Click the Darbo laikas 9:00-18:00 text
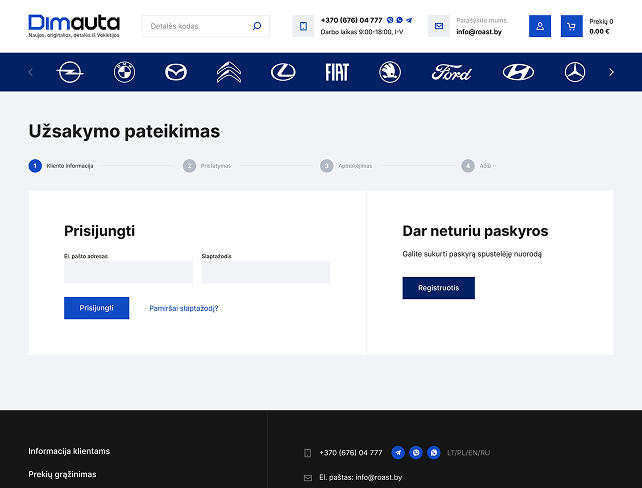 pos(362,32)
